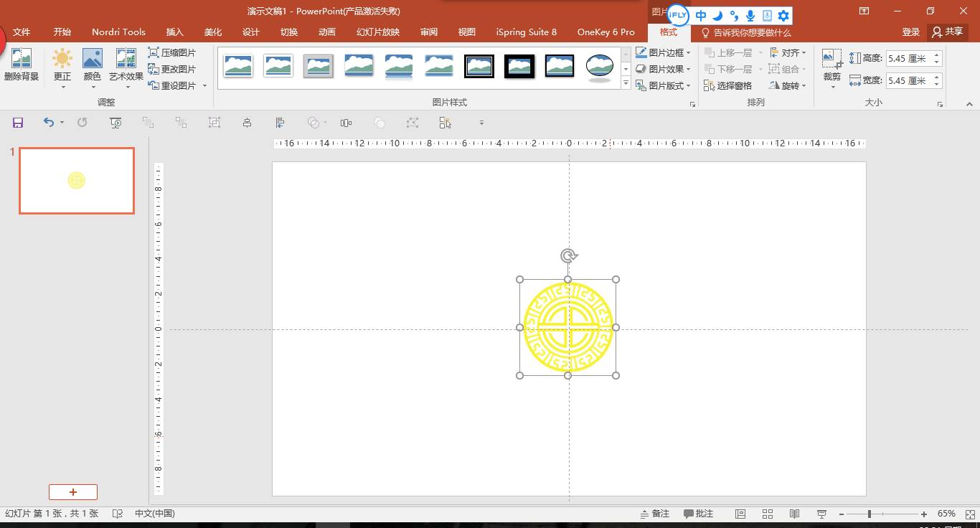
Task: Toggle the Notes (备注) pane
Action: click(655, 514)
